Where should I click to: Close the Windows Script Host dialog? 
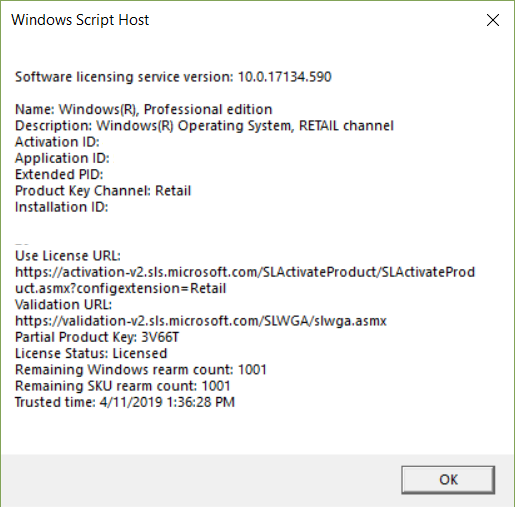493,20
